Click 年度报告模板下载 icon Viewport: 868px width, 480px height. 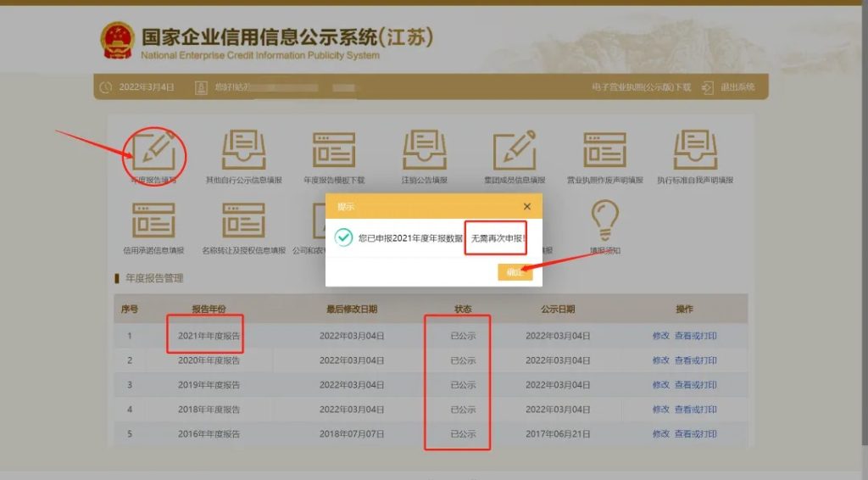(334, 151)
